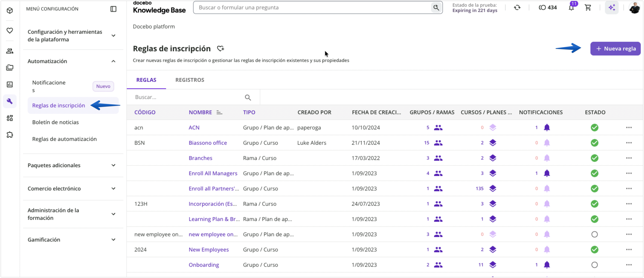Open the Onboarding rule link
The image size is (644, 278).
[x=204, y=265]
